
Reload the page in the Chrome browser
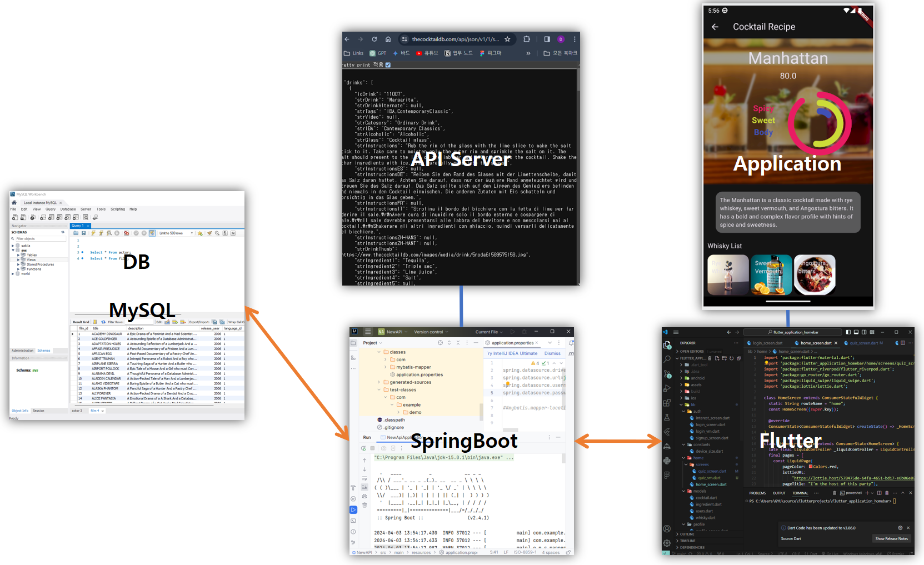374,39
